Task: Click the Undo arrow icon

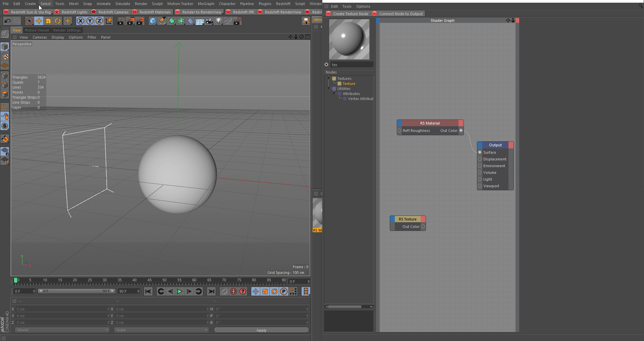Action: (7, 21)
